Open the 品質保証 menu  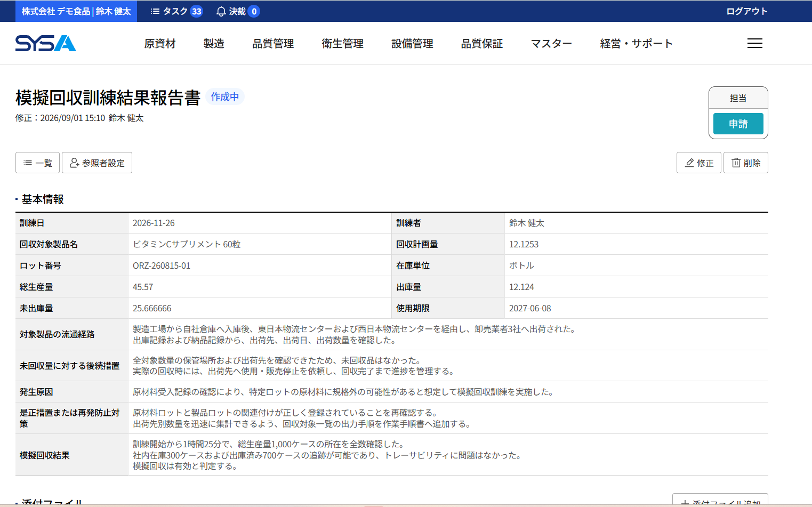coord(482,44)
